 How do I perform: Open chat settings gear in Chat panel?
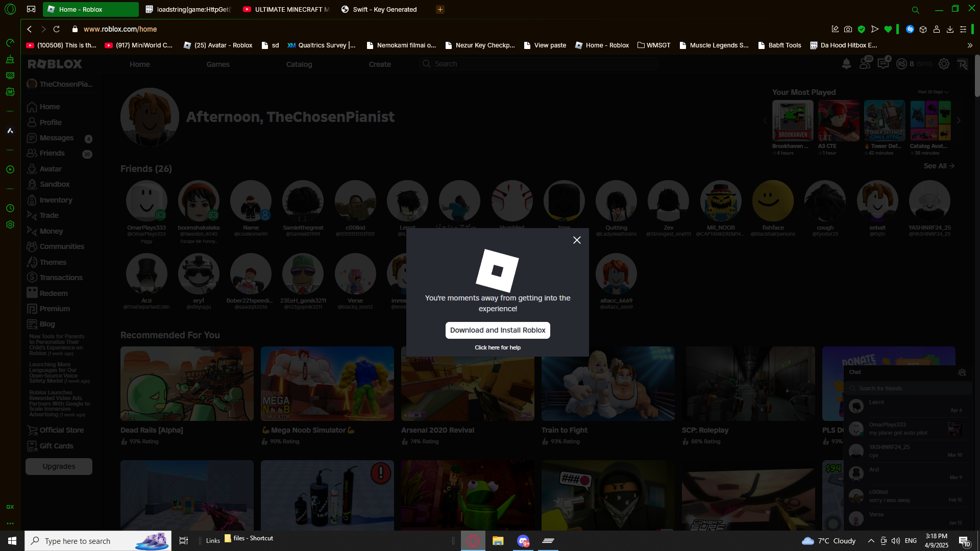pos(962,372)
